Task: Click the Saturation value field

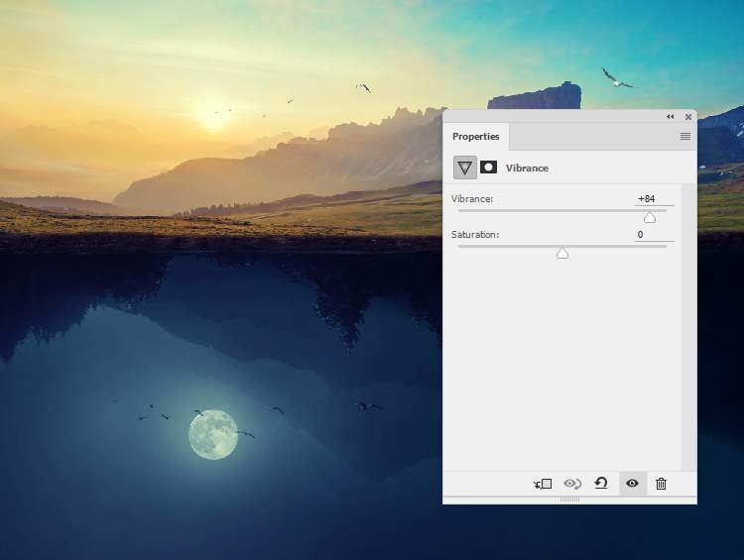Action: pos(653,235)
